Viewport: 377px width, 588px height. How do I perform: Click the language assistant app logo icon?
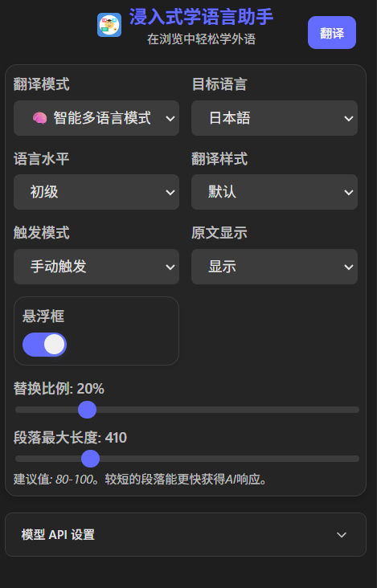109,25
